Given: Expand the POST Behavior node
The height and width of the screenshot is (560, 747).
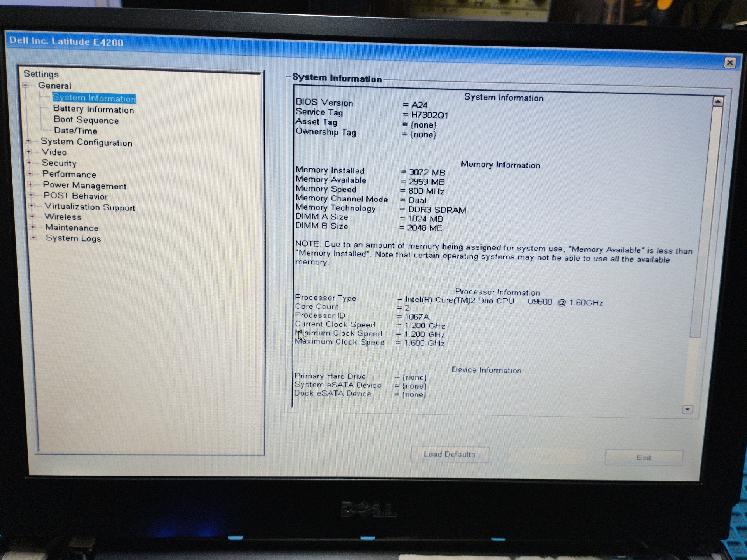Looking at the screenshot, I should pos(31,195).
